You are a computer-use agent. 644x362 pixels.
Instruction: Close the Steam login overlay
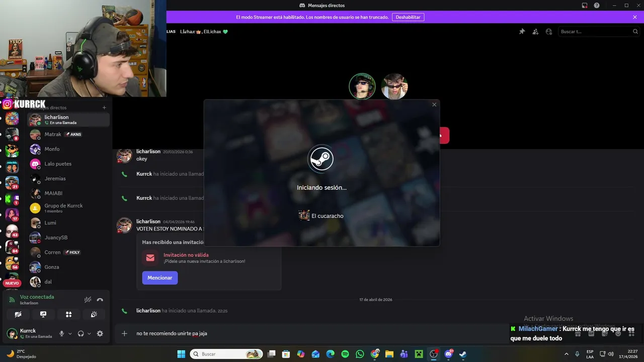click(434, 105)
